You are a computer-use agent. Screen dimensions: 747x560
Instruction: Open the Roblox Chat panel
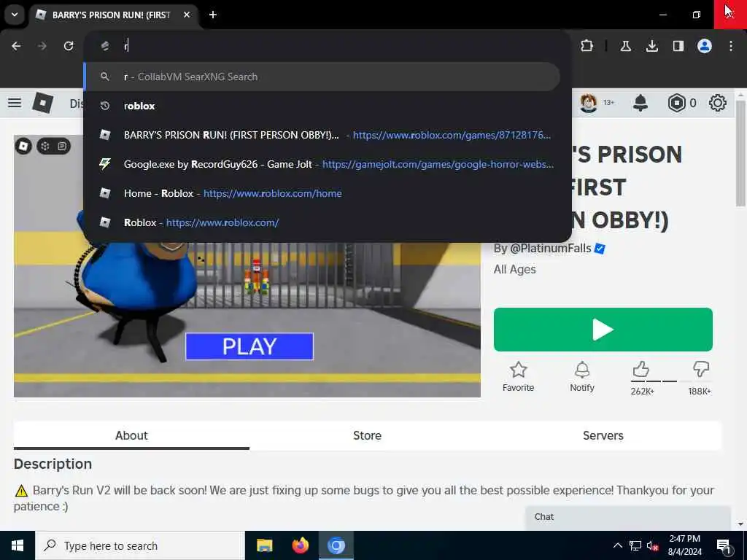tap(628, 517)
